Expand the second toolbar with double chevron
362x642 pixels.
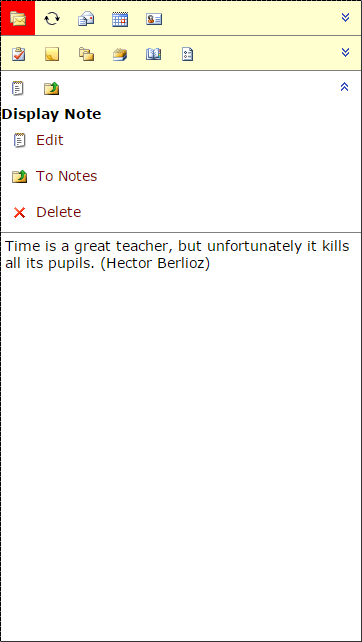tap(346, 52)
